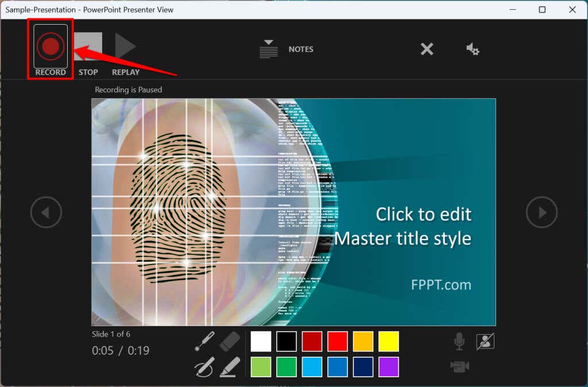Toggle the video camera on or off
The image size is (588, 387).
[460, 366]
